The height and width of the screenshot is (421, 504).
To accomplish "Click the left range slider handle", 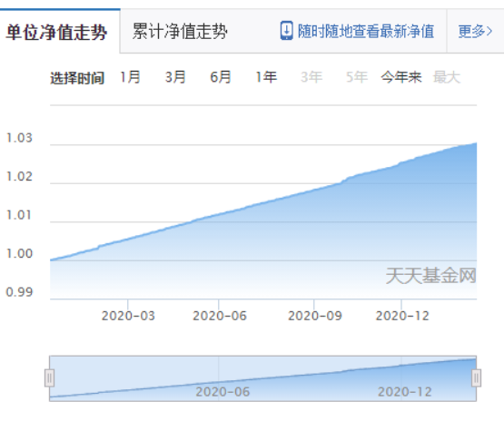I will tap(50, 378).
